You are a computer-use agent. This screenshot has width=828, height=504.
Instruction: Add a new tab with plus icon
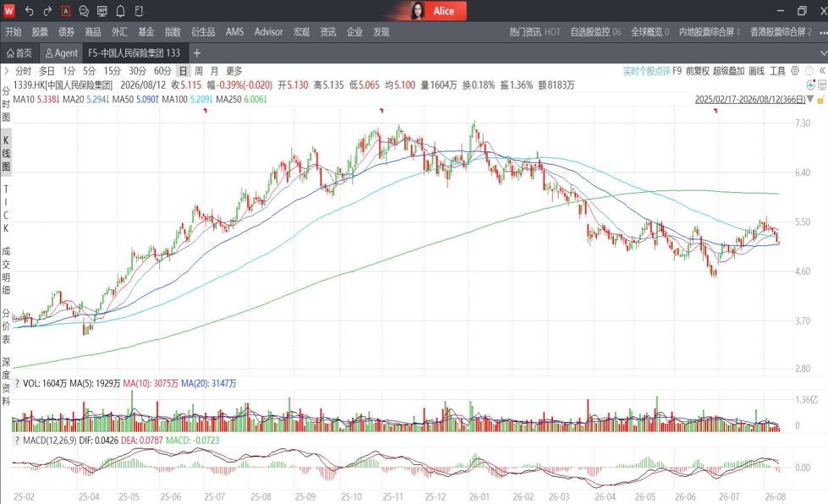[197, 53]
